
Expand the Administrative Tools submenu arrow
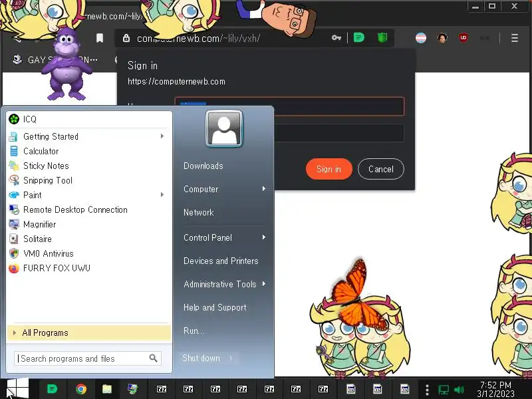(x=263, y=284)
